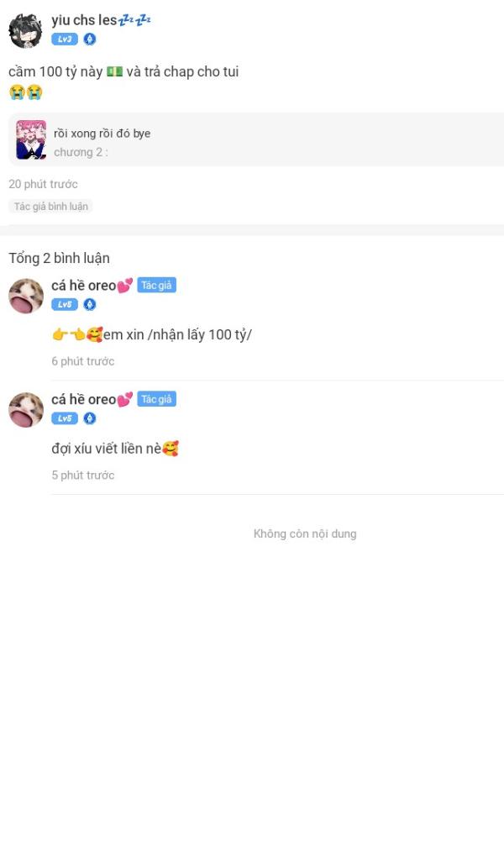504x846 pixels.
Task: Open first cá hề oreo avatar
Action: point(26,297)
